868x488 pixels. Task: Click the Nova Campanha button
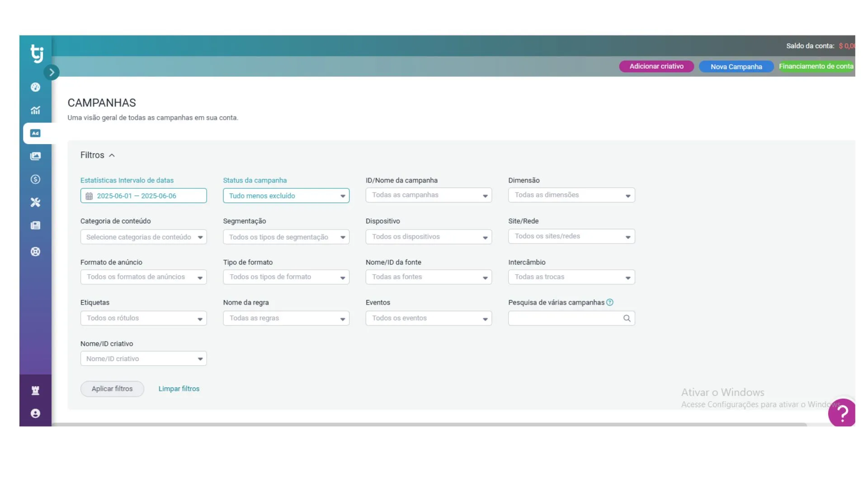click(x=736, y=67)
